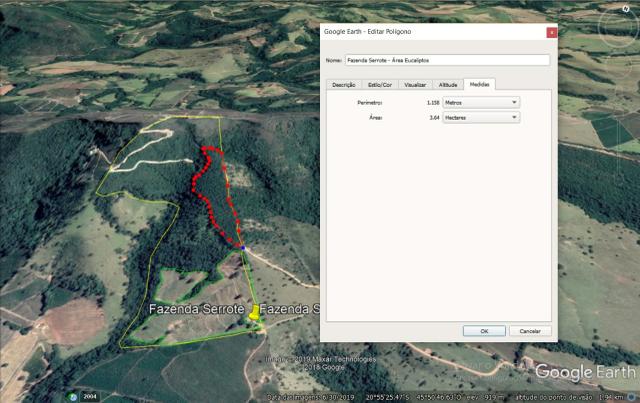Click the compass look-around ring control
The width and height of the screenshot is (640, 403).
[x=620, y=27]
